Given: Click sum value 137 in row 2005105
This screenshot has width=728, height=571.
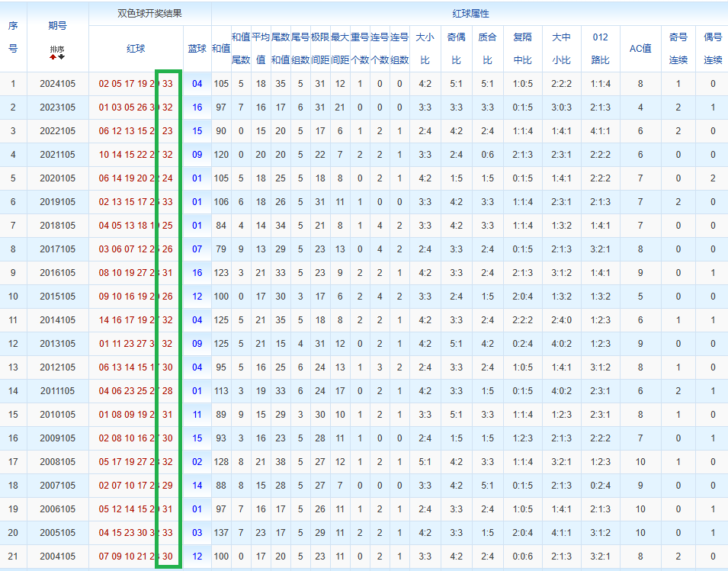Looking at the screenshot, I should pos(221,533).
